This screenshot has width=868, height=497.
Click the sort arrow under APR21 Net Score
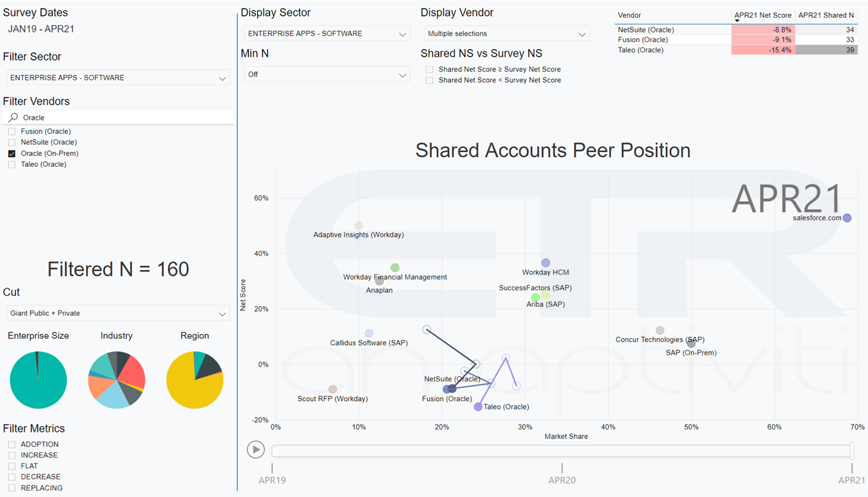pos(738,21)
